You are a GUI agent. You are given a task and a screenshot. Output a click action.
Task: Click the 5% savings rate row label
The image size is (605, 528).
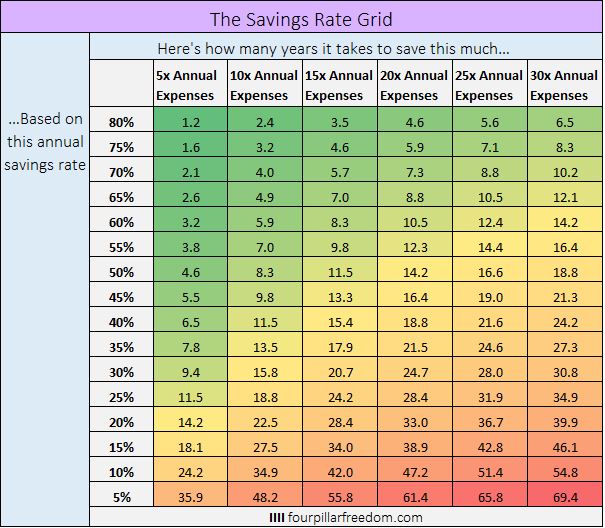pos(122,498)
